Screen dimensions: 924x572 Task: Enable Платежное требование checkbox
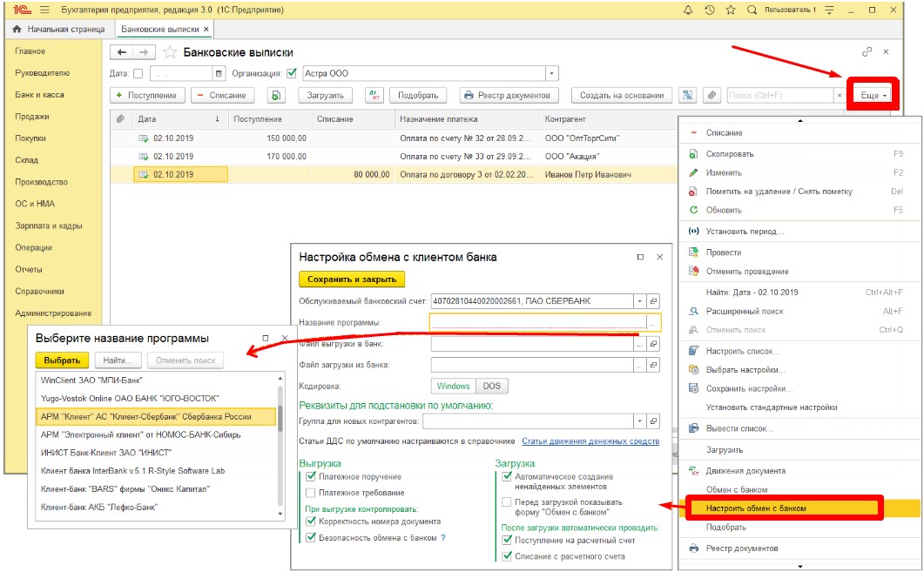click(x=311, y=493)
